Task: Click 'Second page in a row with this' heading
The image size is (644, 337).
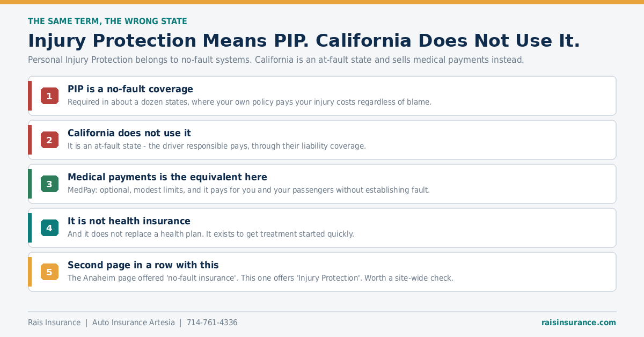Action: 143,265
